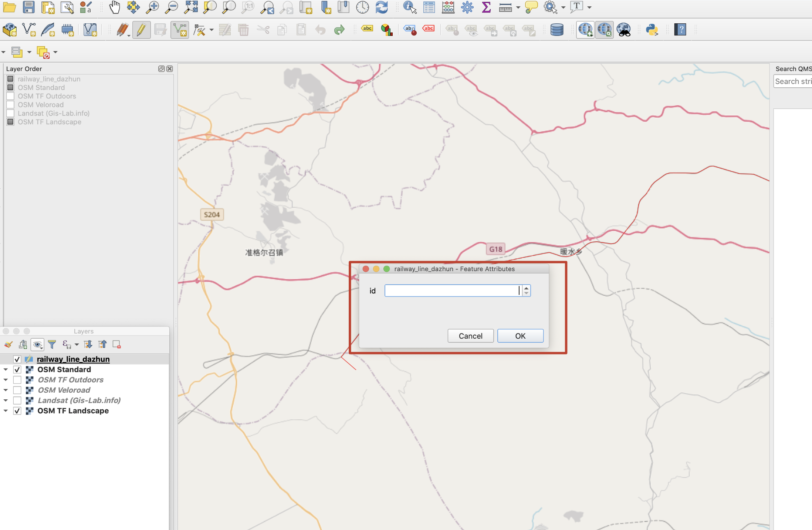The width and height of the screenshot is (812, 530).
Task: Select the Identify Features tool
Action: tap(409, 7)
